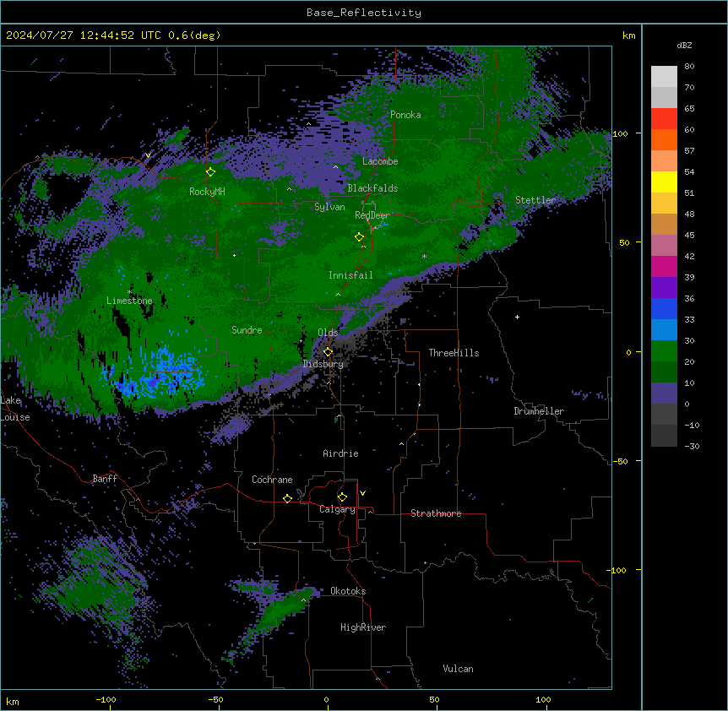Click the Banff label
Image resolution: width=728 pixels, height=711 pixels.
(x=105, y=479)
